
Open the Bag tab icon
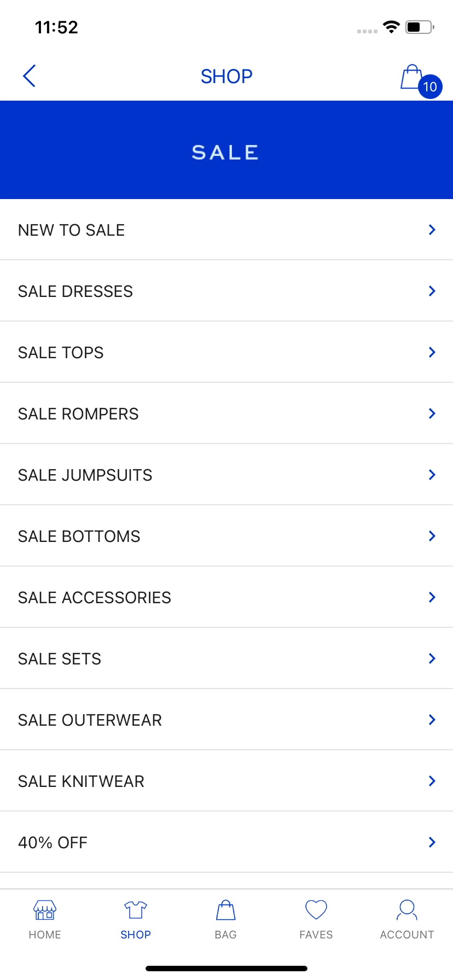tap(226, 910)
